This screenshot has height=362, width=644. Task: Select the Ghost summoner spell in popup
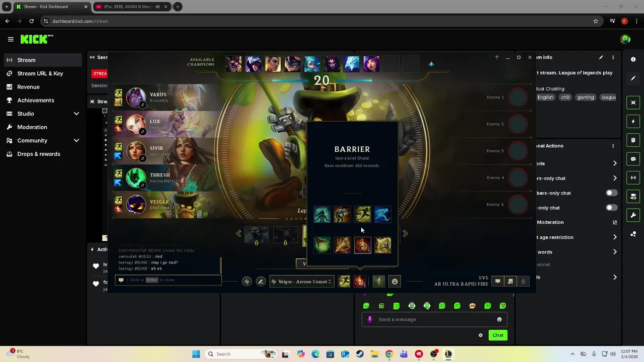(x=382, y=215)
